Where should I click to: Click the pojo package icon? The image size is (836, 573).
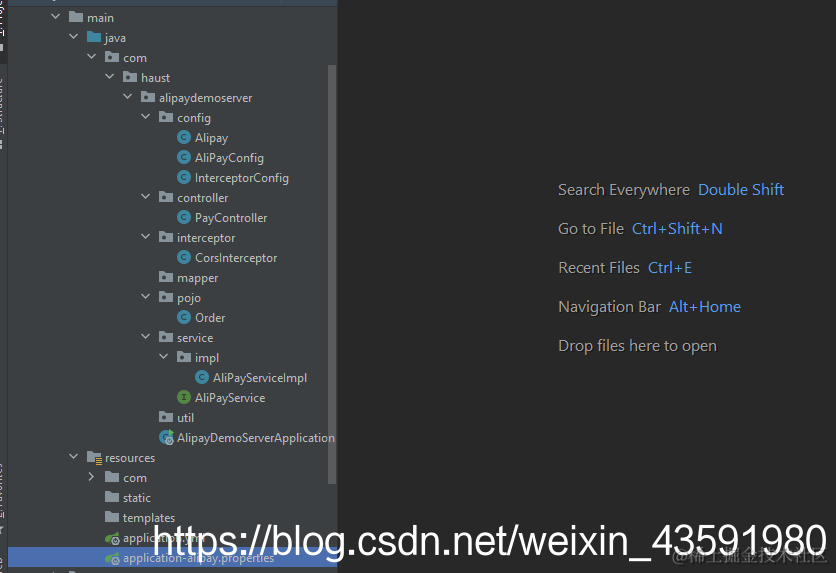pyautogui.click(x=166, y=297)
